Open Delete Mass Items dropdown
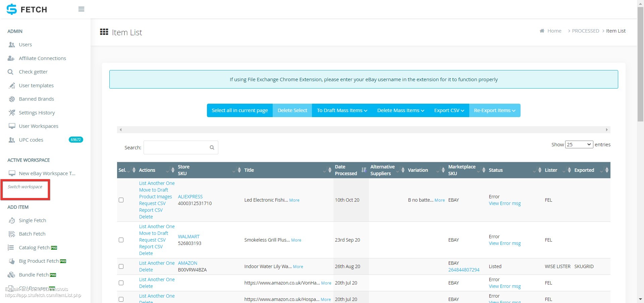Image resolution: width=644 pixels, height=303 pixels. 400,110
